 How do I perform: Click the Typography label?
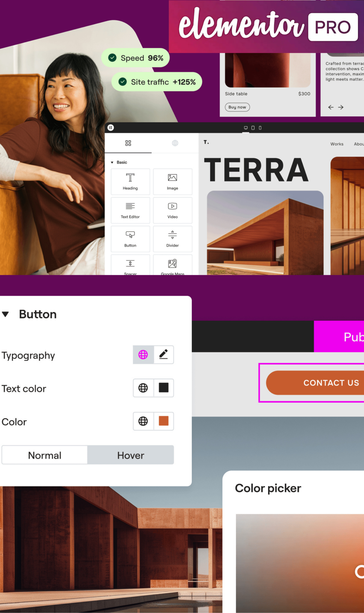(x=28, y=356)
